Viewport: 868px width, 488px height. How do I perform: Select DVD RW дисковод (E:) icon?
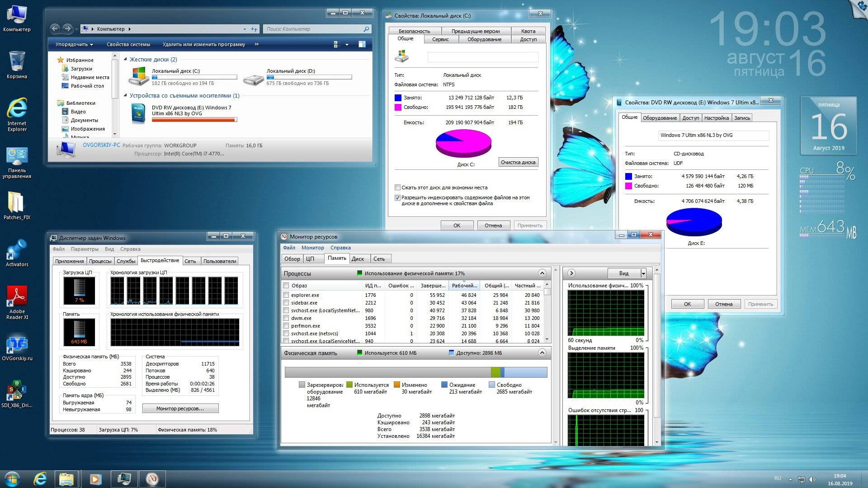click(139, 113)
